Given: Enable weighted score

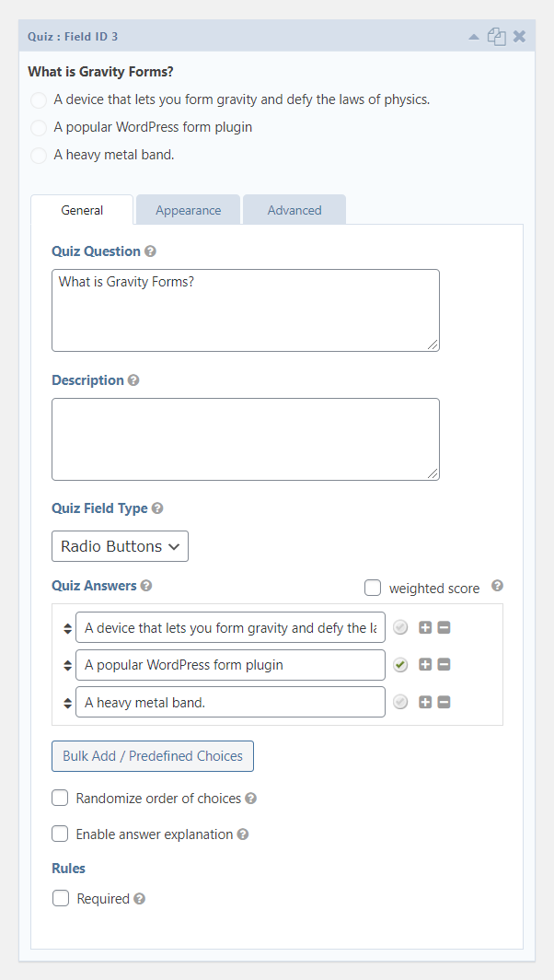Looking at the screenshot, I should [x=373, y=588].
